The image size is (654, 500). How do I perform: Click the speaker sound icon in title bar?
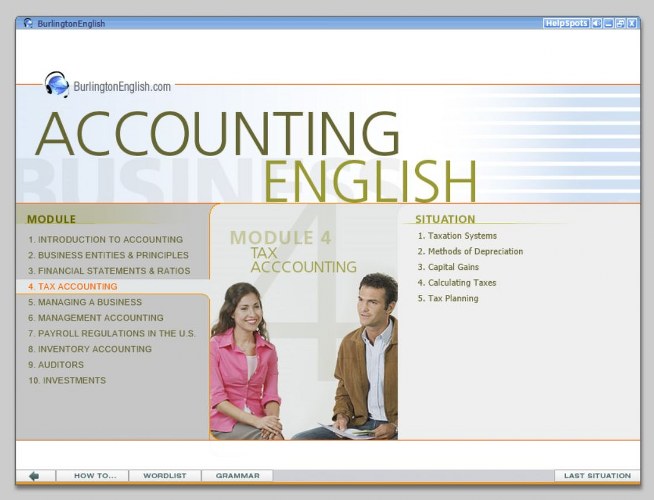coord(597,23)
